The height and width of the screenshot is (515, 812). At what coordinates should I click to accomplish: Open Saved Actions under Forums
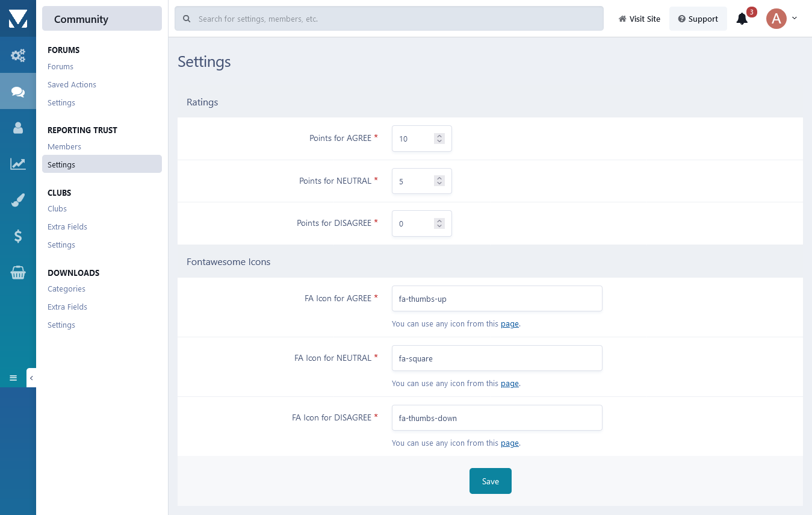tap(72, 84)
